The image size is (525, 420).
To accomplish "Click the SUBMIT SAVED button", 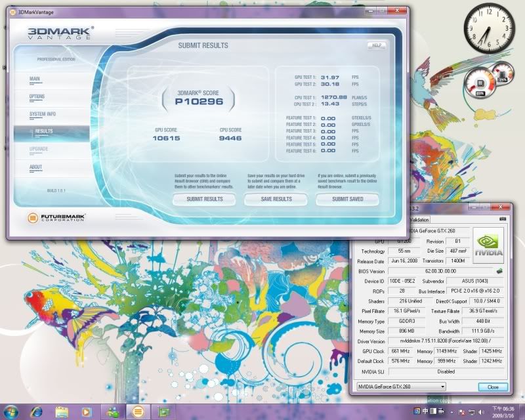I will [x=347, y=199].
